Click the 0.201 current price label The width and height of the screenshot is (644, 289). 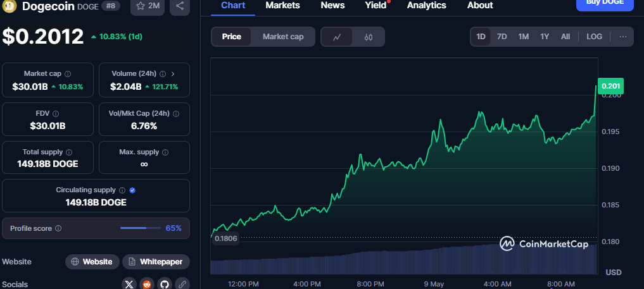pyautogui.click(x=610, y=86)
